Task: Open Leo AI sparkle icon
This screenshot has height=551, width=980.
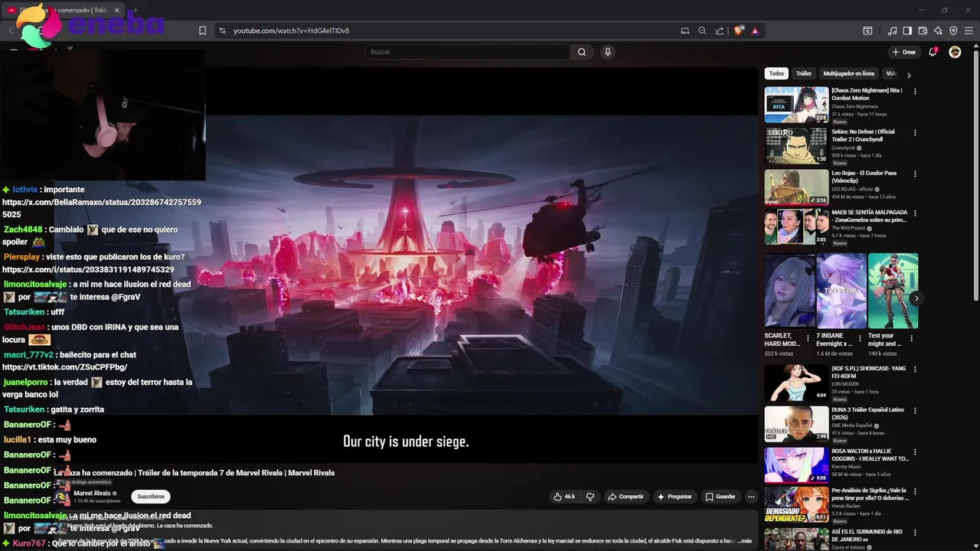Action: click(938, 31)
